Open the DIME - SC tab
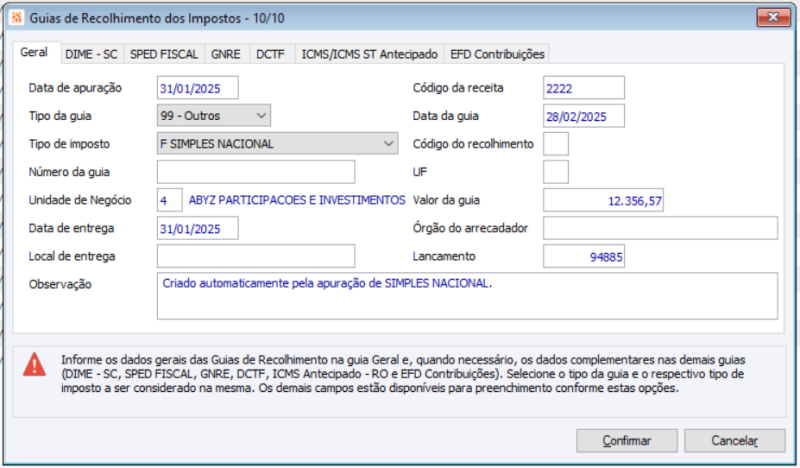This screenshot has height=468, width=800. point(91,54)
